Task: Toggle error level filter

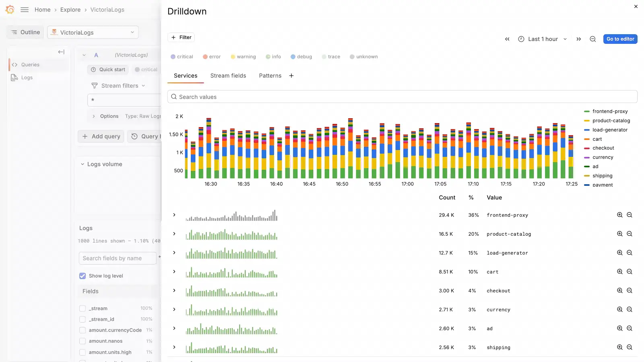Action: tap(212, 57)
